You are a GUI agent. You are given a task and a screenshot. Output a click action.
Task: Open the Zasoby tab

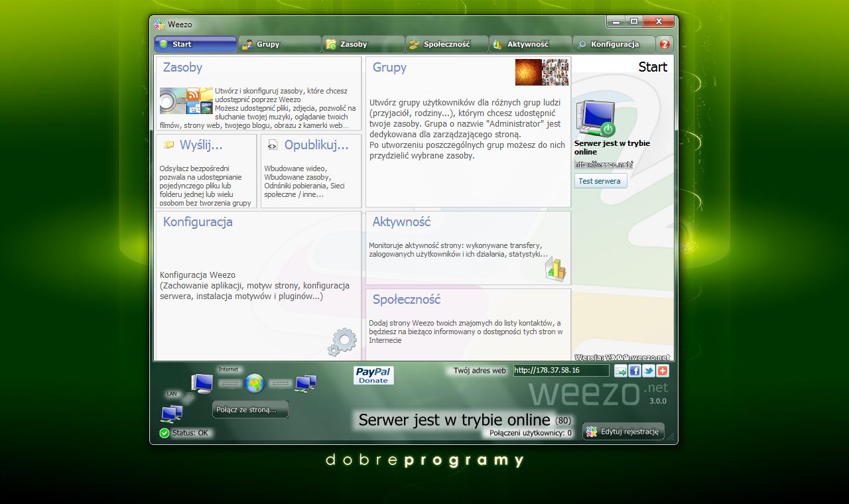click(363, 44)
